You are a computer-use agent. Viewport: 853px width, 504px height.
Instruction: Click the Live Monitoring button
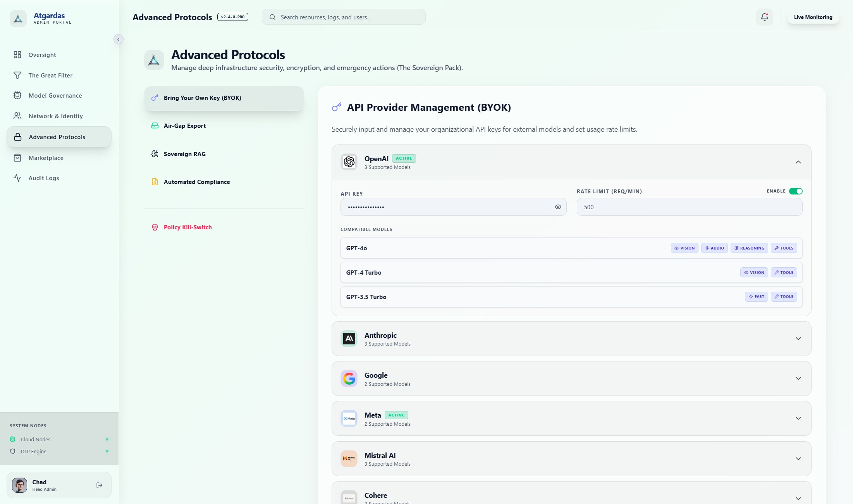coord(813,17)
